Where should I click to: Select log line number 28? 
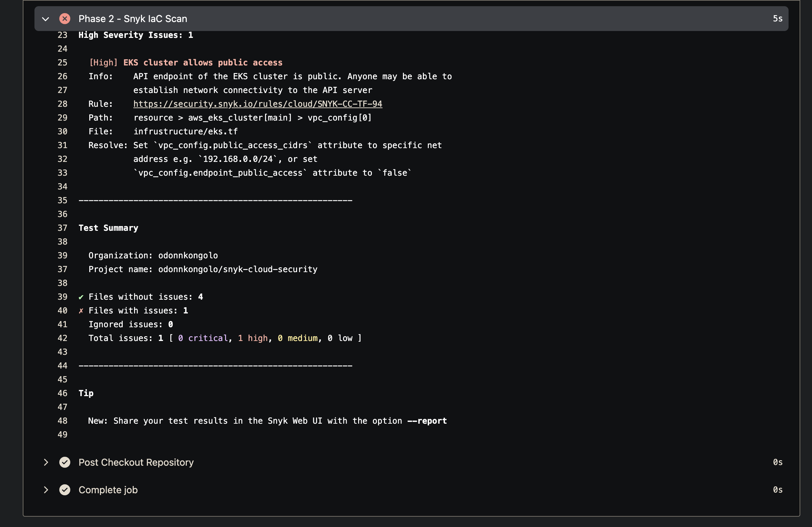tap(62, 104)
